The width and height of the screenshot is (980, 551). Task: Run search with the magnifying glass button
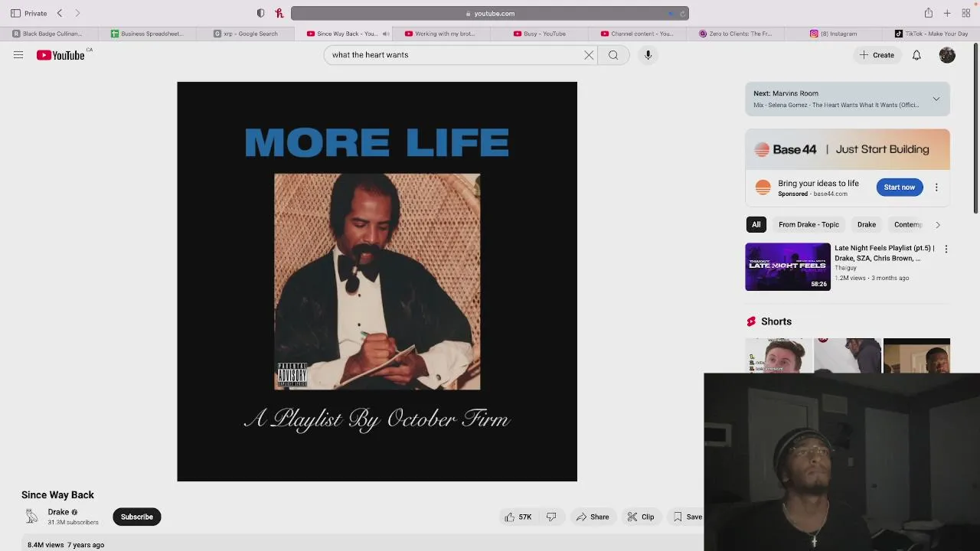[613, 55]
